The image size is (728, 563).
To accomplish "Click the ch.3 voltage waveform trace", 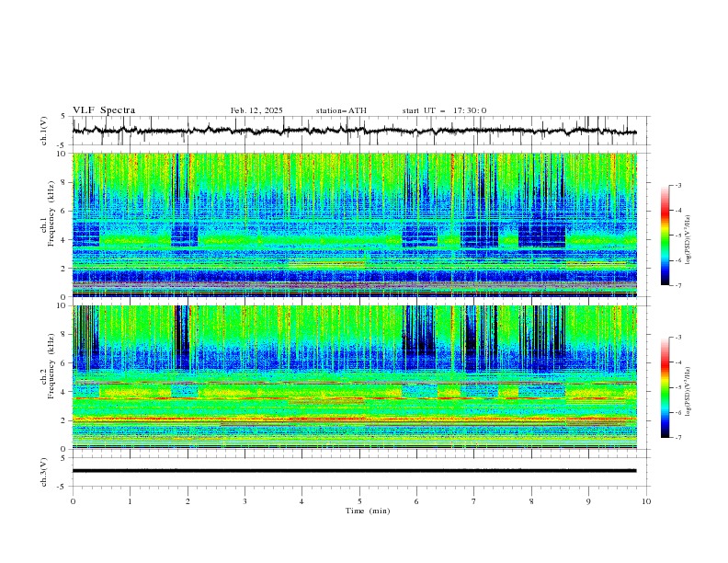I will 354,471.
